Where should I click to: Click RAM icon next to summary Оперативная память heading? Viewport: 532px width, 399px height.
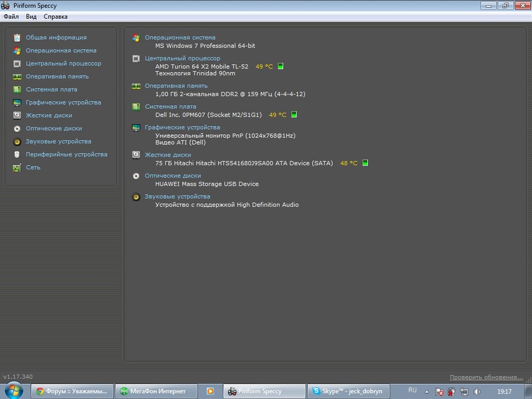[x=136, y=86]
